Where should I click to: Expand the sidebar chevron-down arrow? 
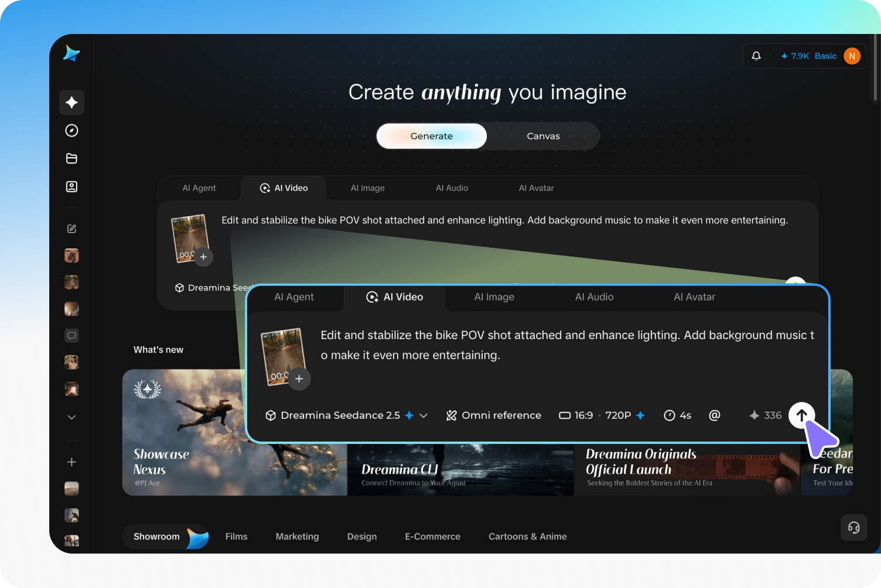(x=71, y=418)
